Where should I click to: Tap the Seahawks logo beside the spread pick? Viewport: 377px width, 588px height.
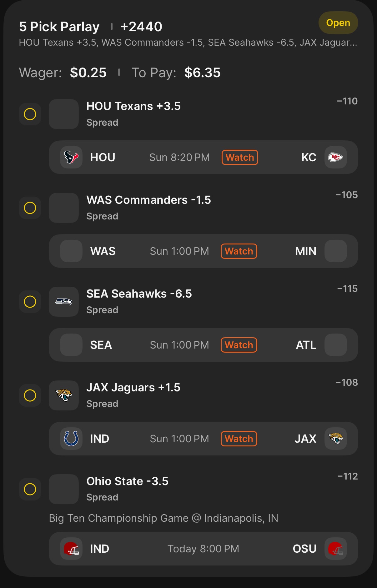point(64,302)
